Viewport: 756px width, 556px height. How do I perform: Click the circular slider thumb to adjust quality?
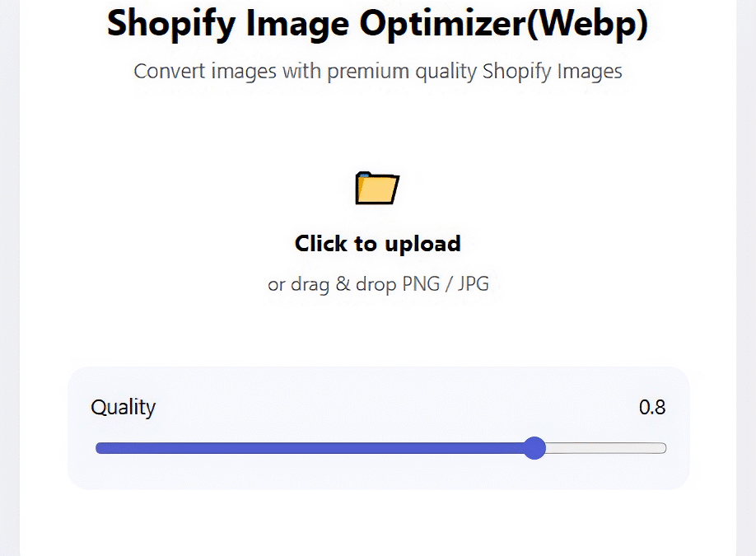point(535,448)
